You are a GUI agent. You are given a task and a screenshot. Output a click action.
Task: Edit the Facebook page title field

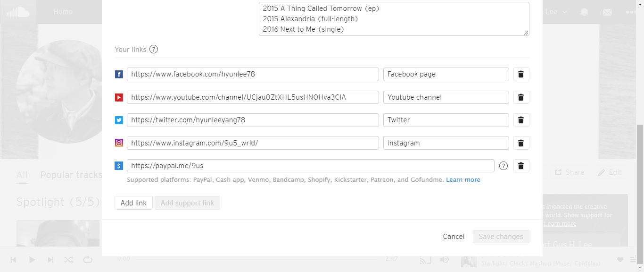(x=446, y=74)
